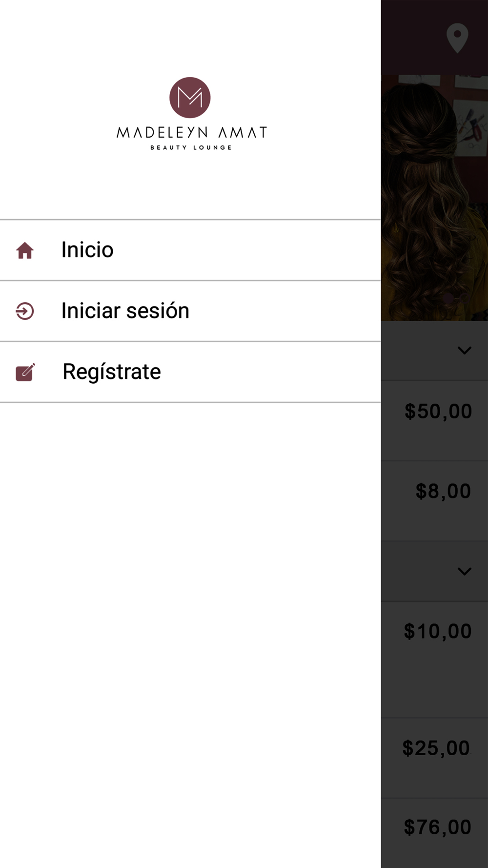
Task: Click the home icon beside Inicio
Action: [x=25, y=250]
